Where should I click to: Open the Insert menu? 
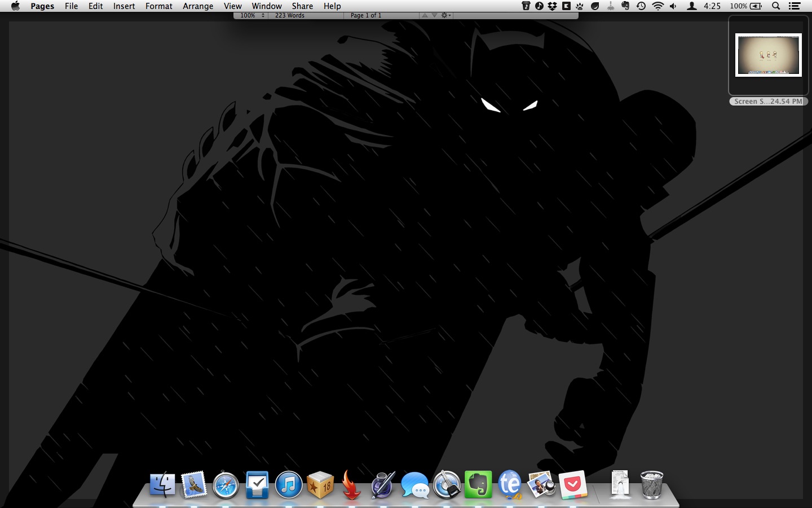(124, 6)
